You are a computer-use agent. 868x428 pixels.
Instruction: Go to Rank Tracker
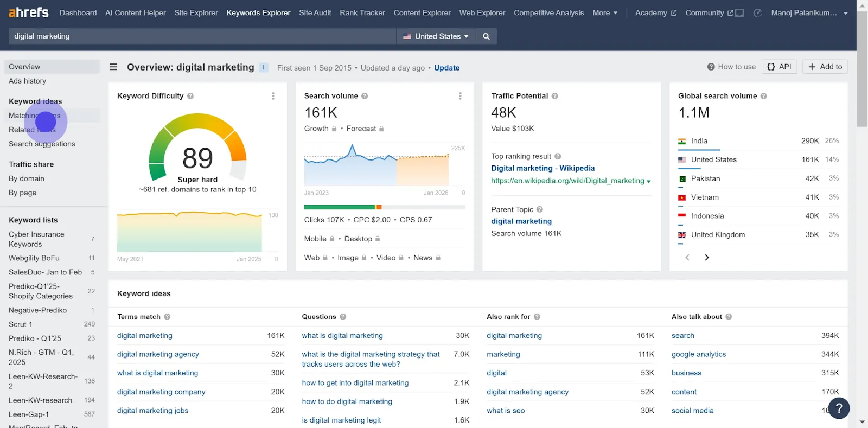point(362,13)
